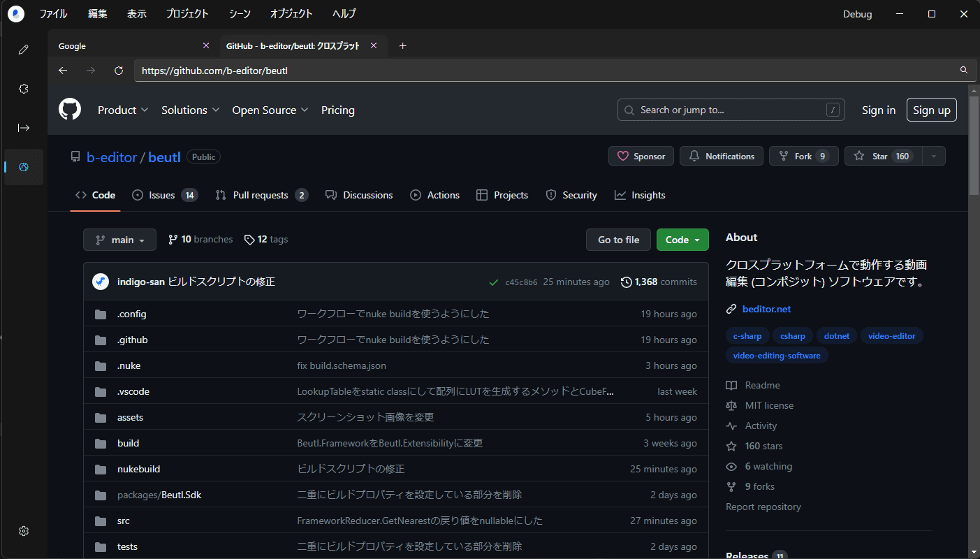Open the Insights tab
The height and width of the screenshot is (559, 980).
[x=640, y=195]
